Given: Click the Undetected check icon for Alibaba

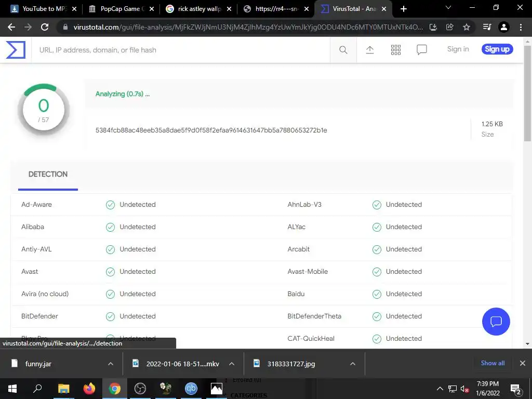Looking at the screenshot, I should coord(110,227).
